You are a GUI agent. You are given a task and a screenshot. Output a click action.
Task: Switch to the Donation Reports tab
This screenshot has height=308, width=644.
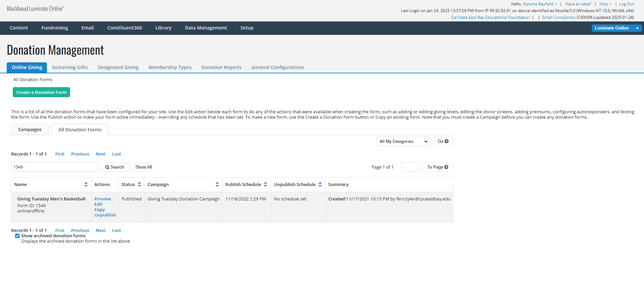(x=221, y=67)
